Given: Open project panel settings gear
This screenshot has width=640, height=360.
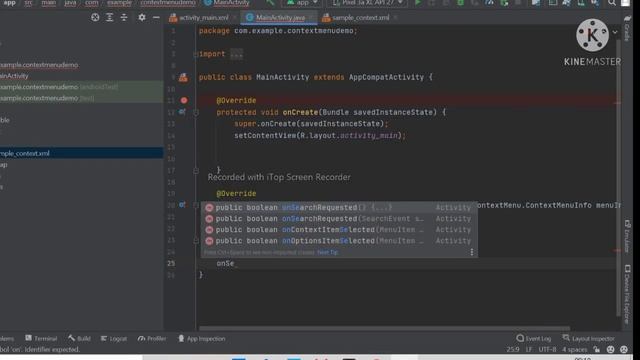Looking at the screenshot, I should (x=142, y=17).
